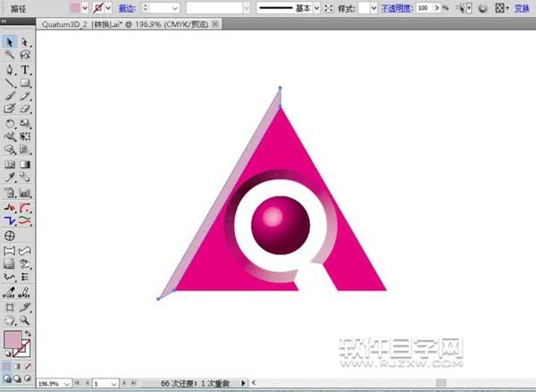Open the 不透明度 opacity panel link
Image resolution: width=536 pixels, height=392 pixels.
397,8
